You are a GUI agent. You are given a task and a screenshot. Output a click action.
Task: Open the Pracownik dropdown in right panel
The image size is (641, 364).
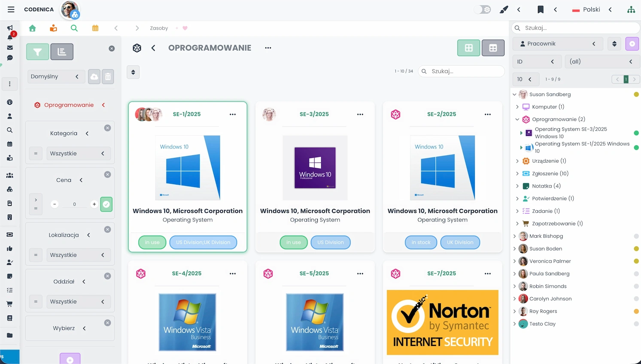coord(557,44)
